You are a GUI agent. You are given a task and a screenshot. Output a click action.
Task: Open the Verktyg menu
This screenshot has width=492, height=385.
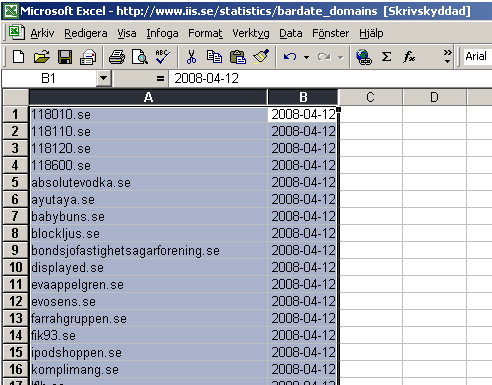251,33
